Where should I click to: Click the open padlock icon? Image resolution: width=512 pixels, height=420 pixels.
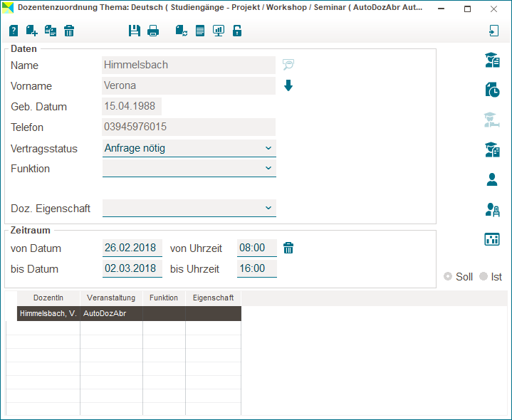pyautogui.click(x=237, y=31)
